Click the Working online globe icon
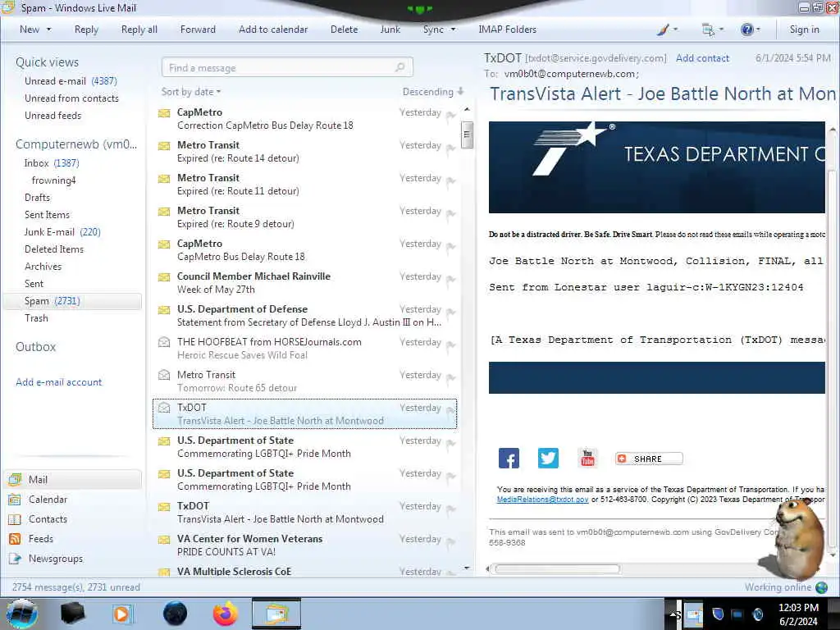 [x=821, y=587]
